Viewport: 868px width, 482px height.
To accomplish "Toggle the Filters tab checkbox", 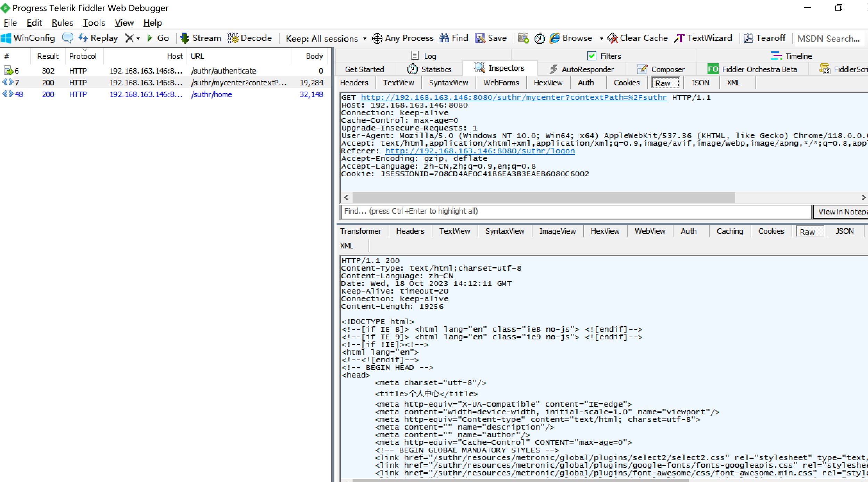I will pyautogui.click(x=592, y=56).
